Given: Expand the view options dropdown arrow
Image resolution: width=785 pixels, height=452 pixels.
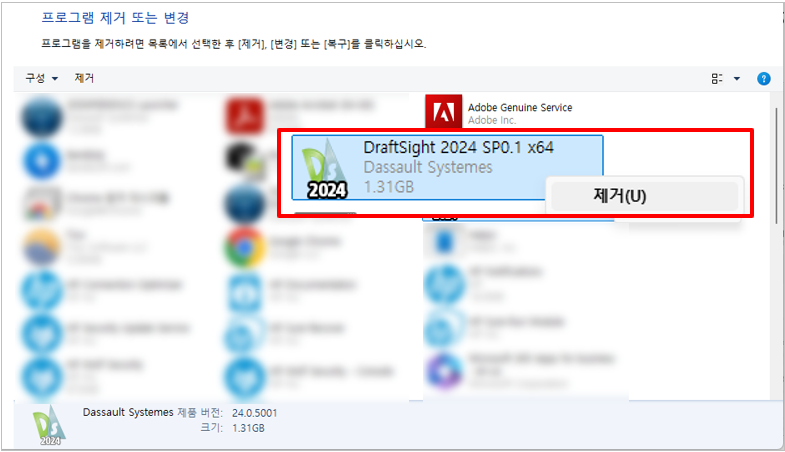Looking at the screenshot, I should coord(737,79).
